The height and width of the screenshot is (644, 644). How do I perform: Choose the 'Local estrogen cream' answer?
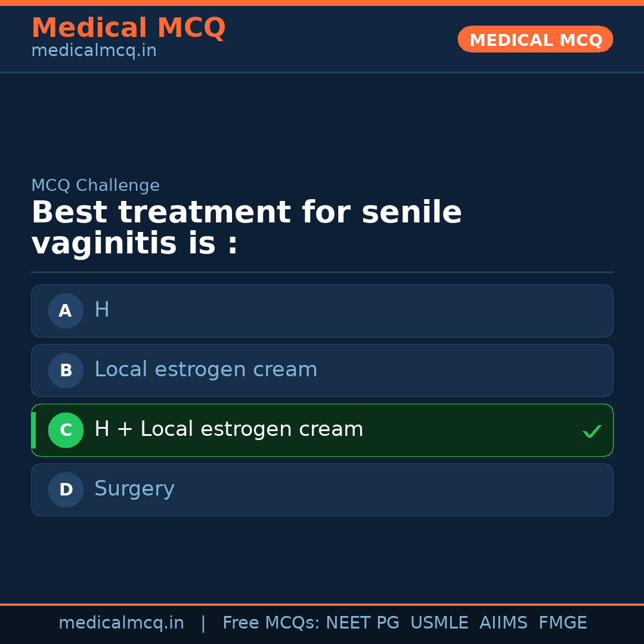pyautogui.click(x=322, y=370)
